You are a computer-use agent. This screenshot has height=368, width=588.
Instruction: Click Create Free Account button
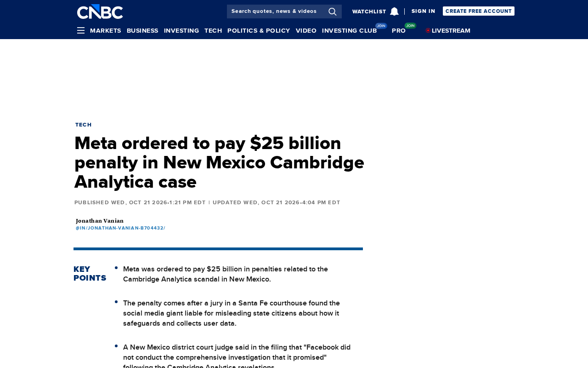(x=479, y=11)
